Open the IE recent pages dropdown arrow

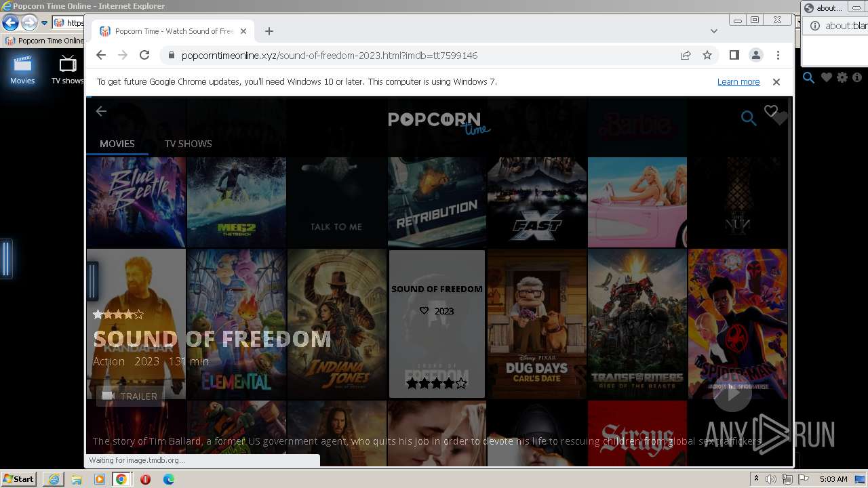44,23
